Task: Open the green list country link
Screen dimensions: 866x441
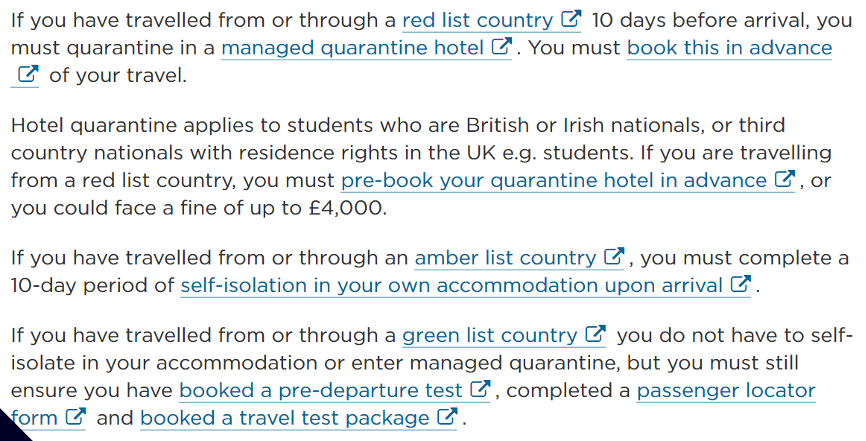Action: (489, 335)
